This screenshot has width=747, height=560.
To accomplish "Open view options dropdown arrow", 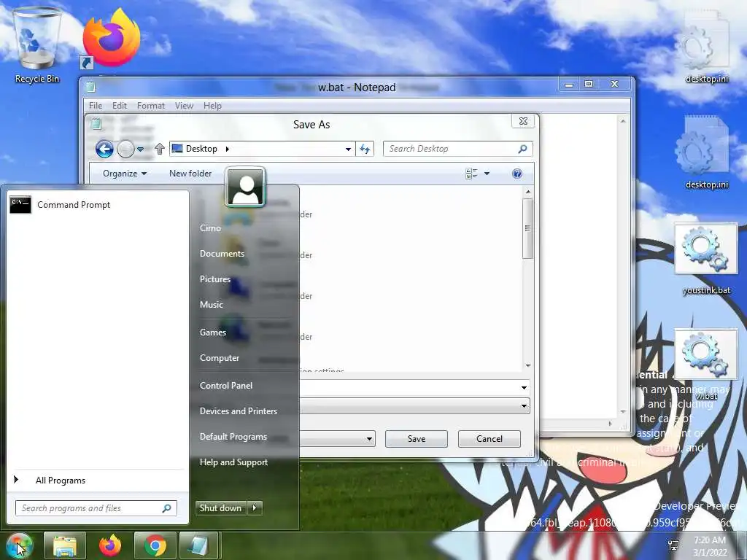I will [487, 174].
